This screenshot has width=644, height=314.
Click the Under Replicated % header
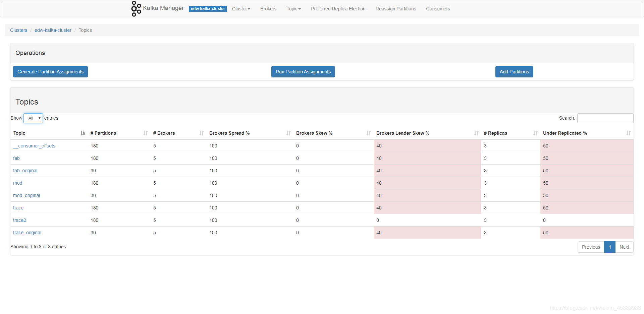pyautogui.click(x=565, y=133)
